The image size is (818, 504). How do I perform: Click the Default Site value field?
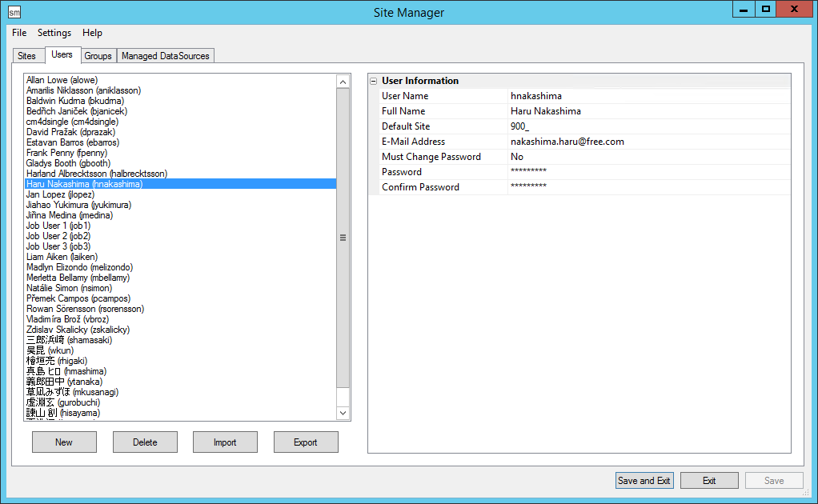pos(648,126)
